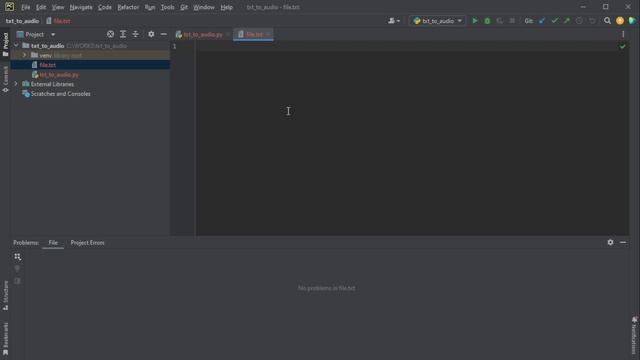Push commits with the green arrow icon
Image resolution: width=640 pixels, height=360 pixels.
pyautogui.click(x=567, y=20)
